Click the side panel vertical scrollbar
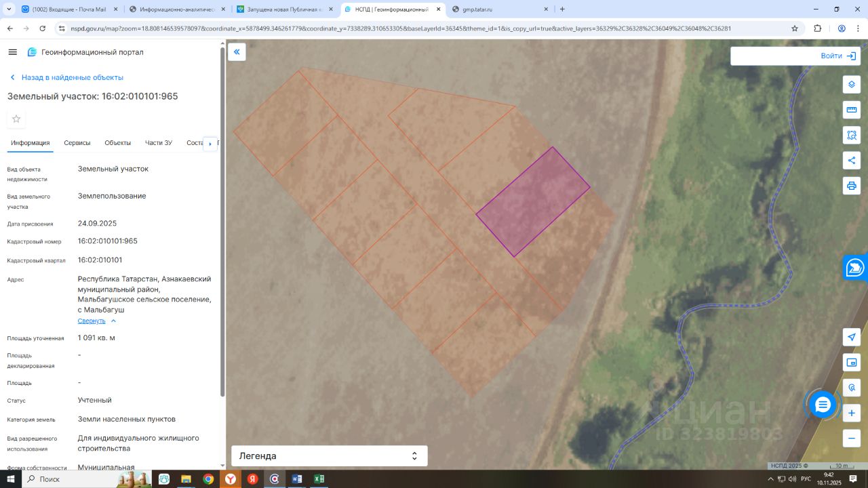 [222, 220]
